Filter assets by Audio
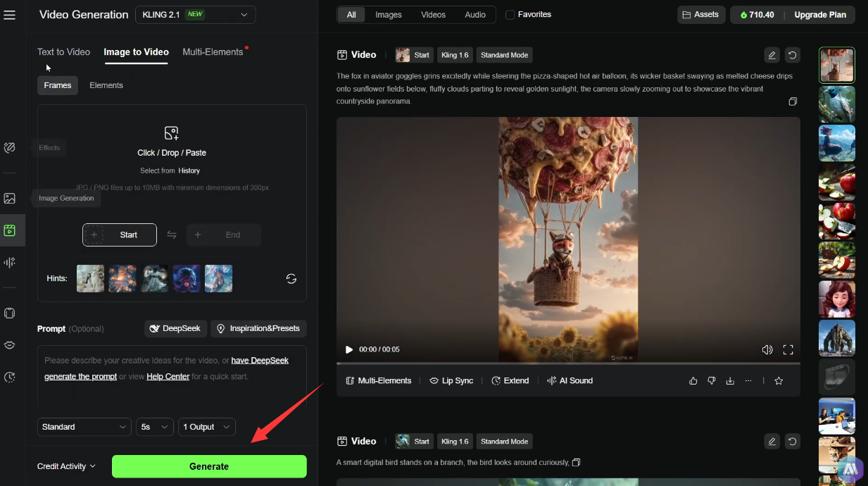The height and width of the screenshot is (486, 868). pos(475,15)
